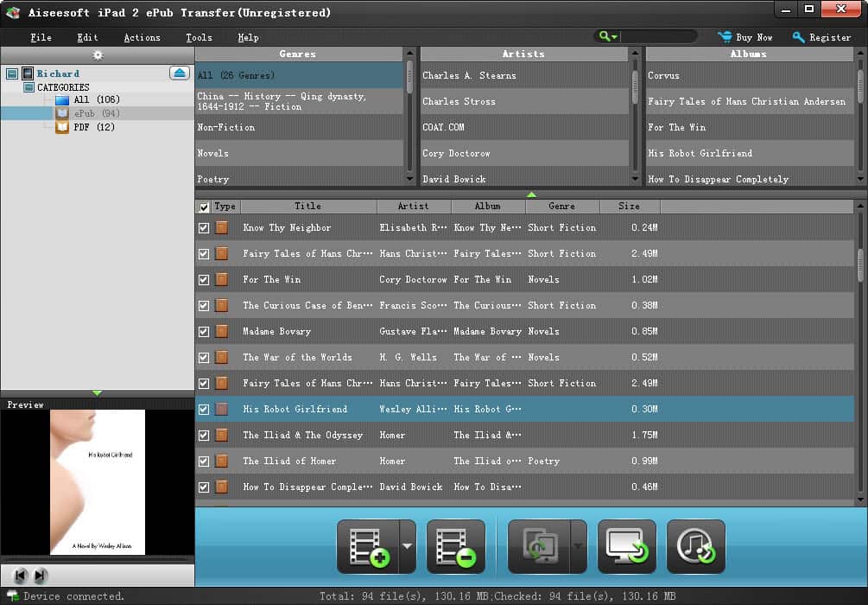Open the Tools menu
The height and width of the screenshot is (605, 868).
pyautogui.click(x=200, y=37)
